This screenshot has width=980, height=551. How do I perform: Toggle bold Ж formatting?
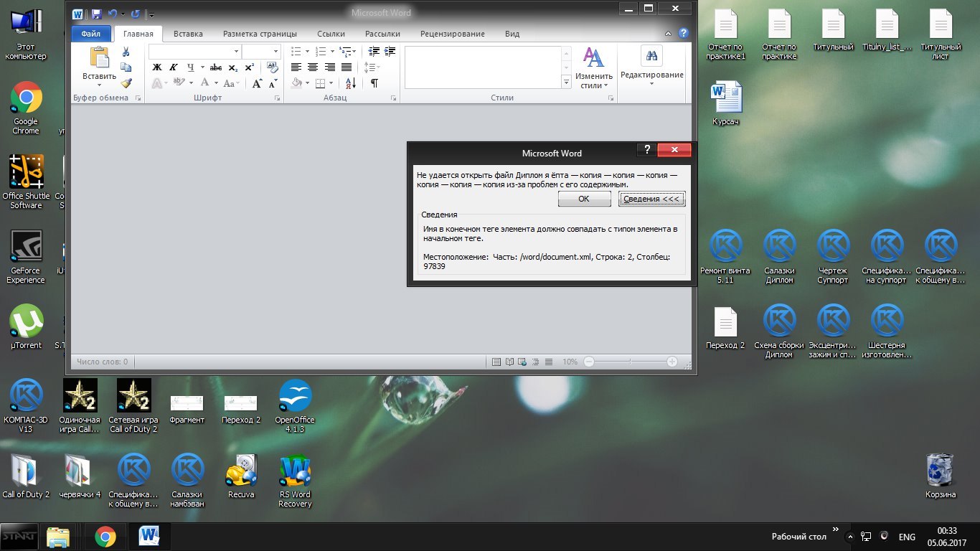(157, 67)
